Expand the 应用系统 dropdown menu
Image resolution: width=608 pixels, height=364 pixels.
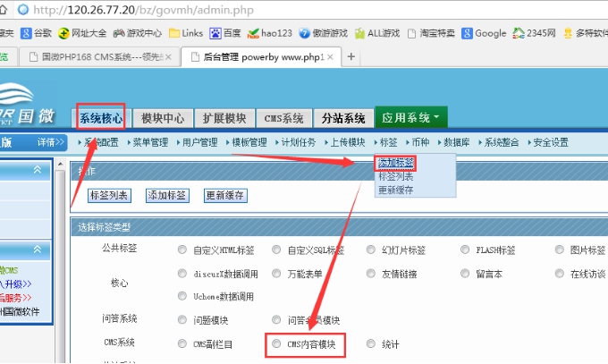click(411, 118)
